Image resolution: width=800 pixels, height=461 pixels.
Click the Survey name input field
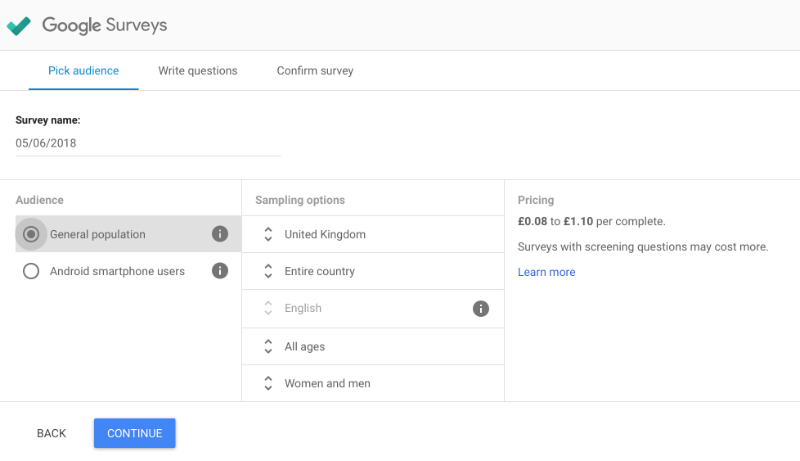coord(148,143)
